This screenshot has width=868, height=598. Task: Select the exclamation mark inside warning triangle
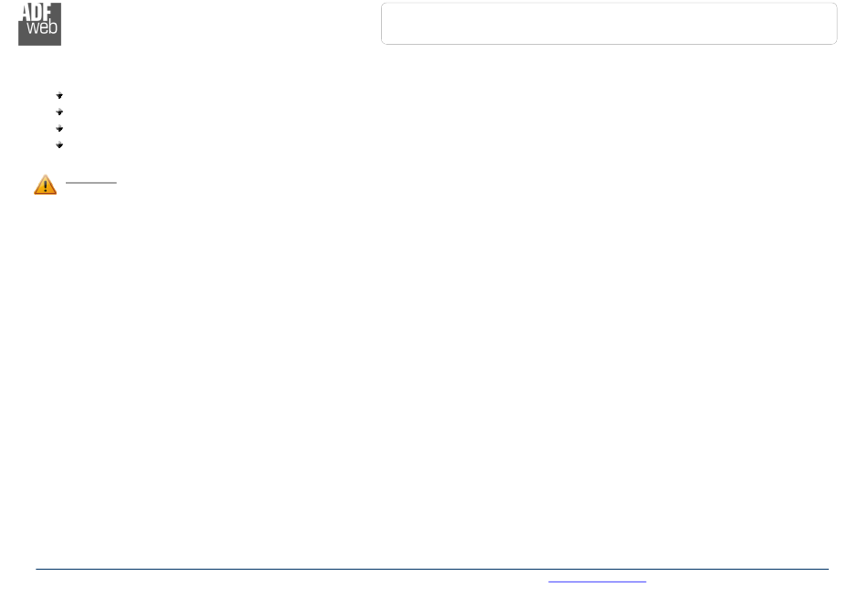point(46,187)
